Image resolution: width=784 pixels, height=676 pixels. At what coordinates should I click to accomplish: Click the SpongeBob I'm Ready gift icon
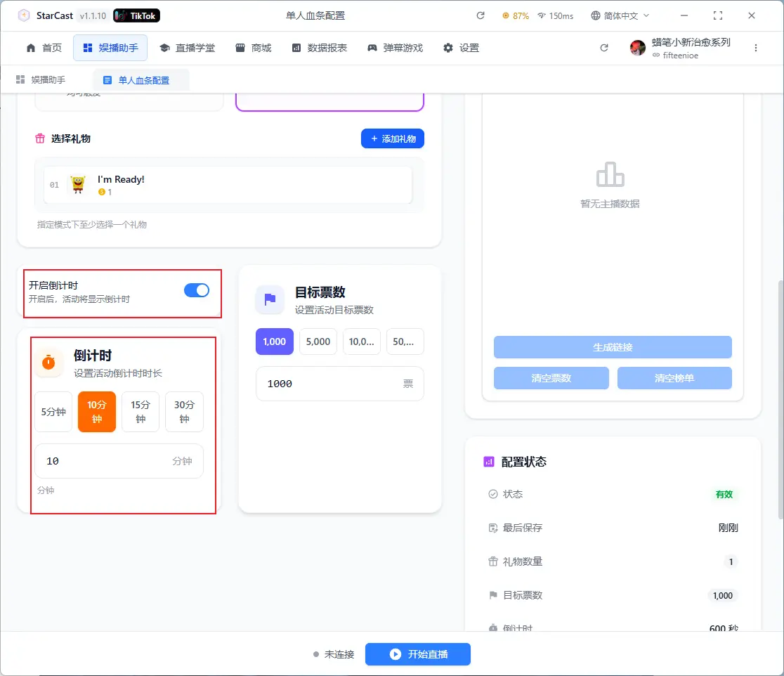pos(78,185)
